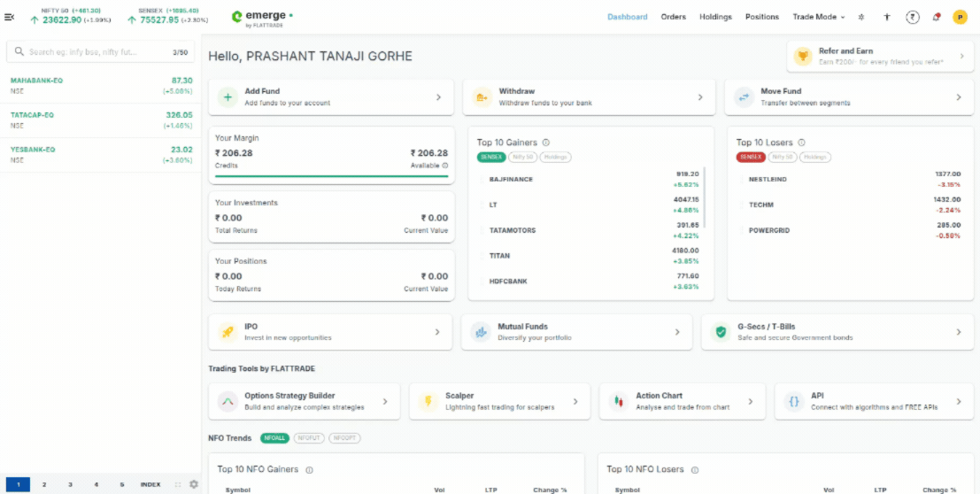
Task: Switch theme with the sun icon
Action: (861, 17)
